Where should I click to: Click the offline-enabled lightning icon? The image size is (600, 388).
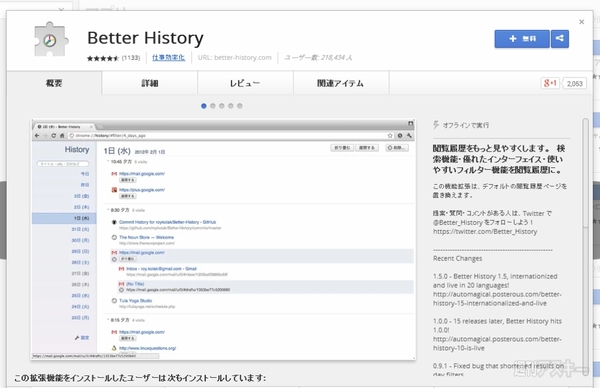point(436,125)
